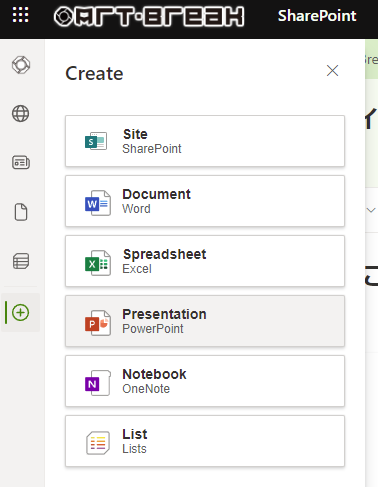Click the Create plus icon in sidebar
Image resolution: width=378 pixels, height=487 pixels.
[x=21, y=313]
